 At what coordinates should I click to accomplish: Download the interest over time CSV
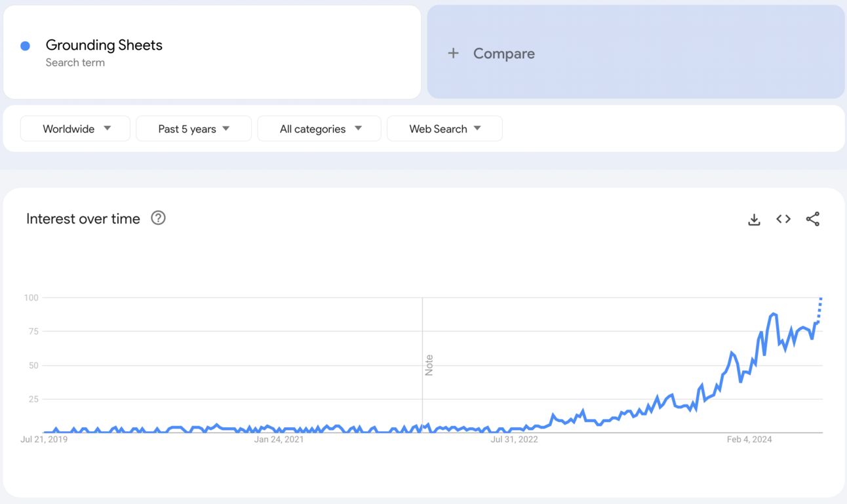point(754,220)
